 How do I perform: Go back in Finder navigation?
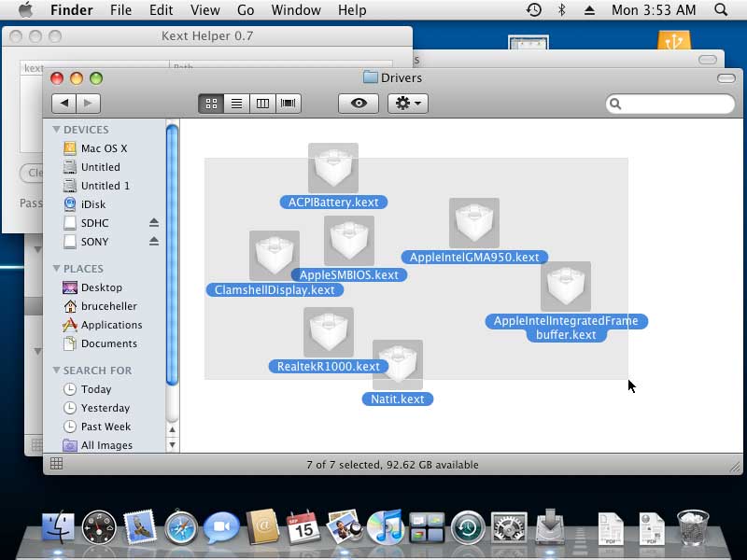click(x=63, y=104)
